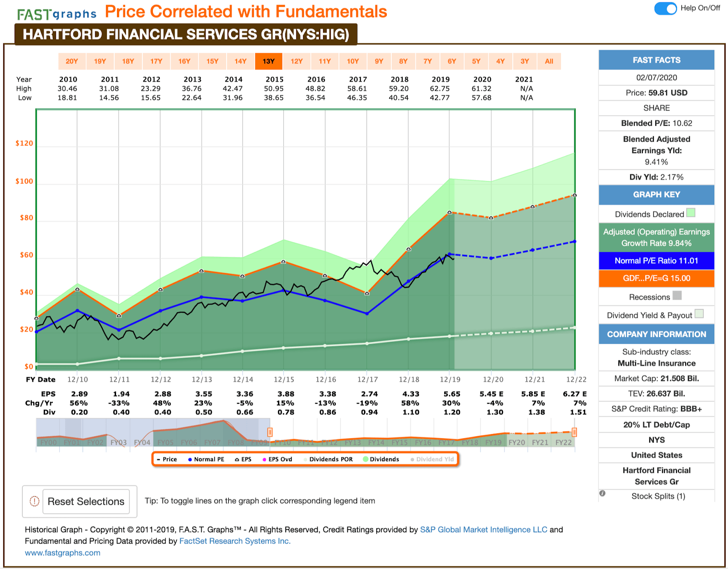Select the 14Y time range tab
Viewport: 728px width, 569px height.
pos(241,61)
